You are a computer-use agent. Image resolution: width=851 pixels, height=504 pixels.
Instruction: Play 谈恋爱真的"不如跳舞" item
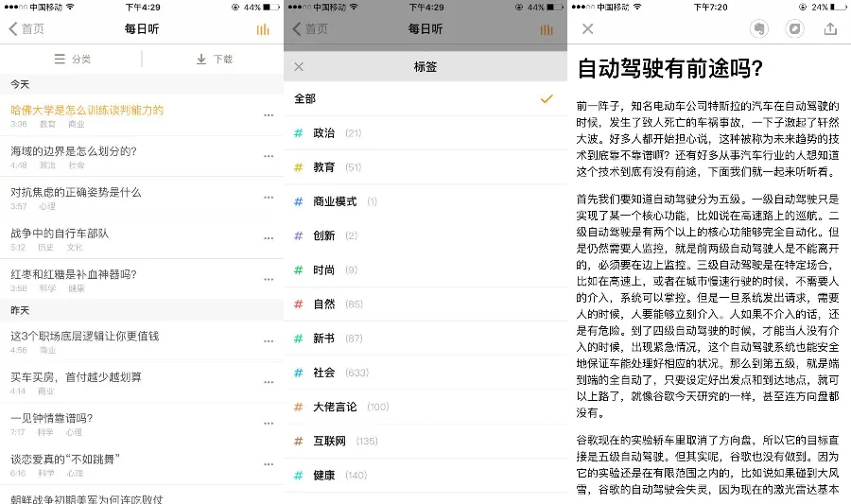click(x=142, y=464)
